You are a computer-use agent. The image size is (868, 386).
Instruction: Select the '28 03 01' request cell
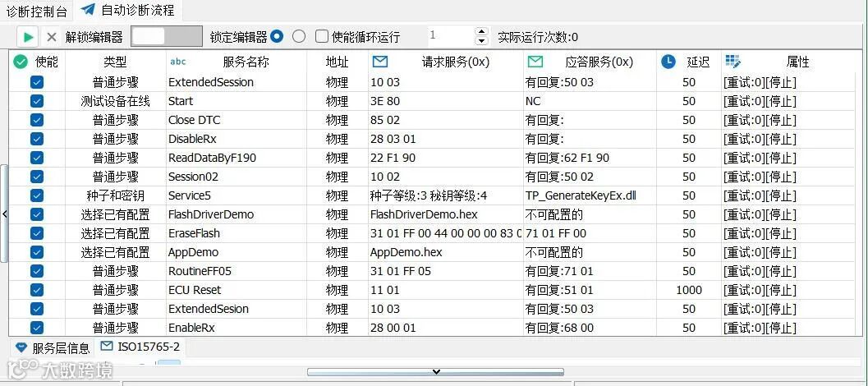(446, 139)
